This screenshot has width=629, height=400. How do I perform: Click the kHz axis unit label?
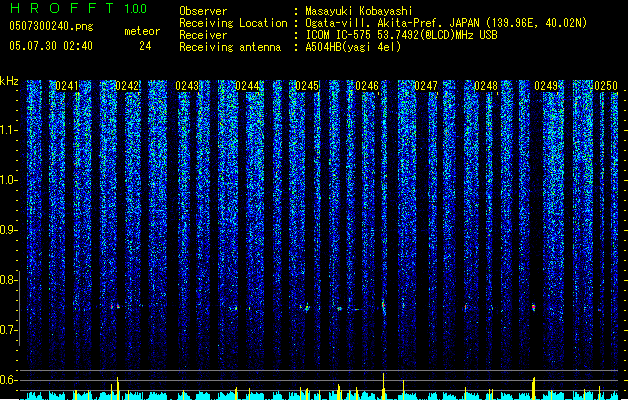point(9,81)
